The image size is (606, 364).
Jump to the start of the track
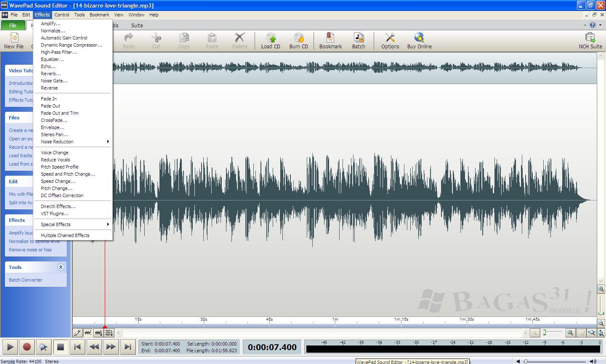coord(77,347)
